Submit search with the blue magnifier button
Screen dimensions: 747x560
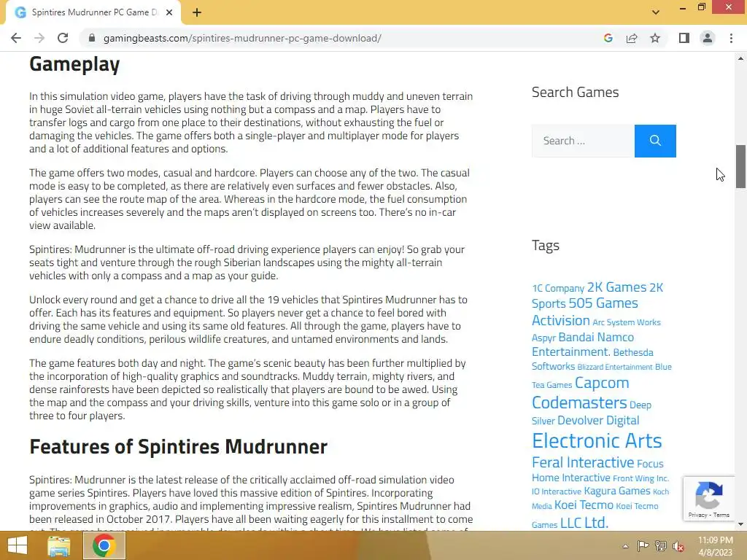[x=655, y=141]
